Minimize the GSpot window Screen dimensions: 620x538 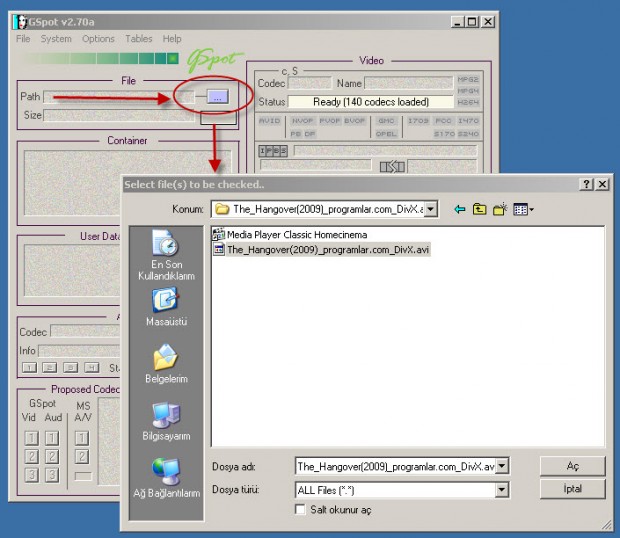coord(457,22)
